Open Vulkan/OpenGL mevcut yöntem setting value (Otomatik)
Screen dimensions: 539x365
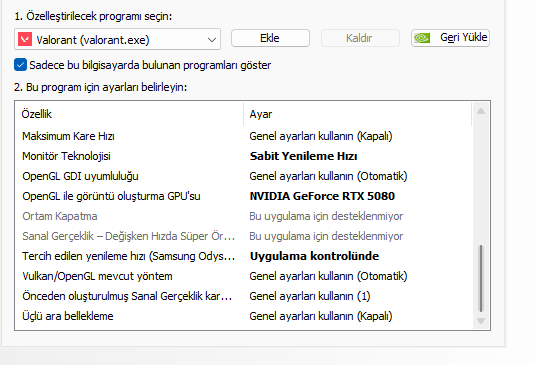tap(328, 276)
